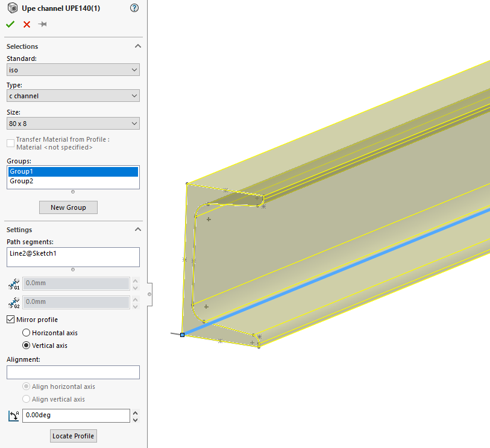Image resolution: width=490 pixels, height=448 pixels.
Task: Click the pushpin keep-visible icon
Action: (x=42, y=24)
